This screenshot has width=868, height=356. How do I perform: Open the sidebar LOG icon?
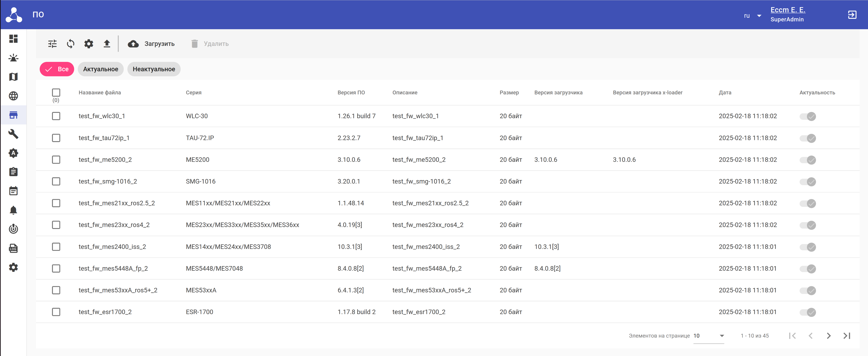point(13,249)
